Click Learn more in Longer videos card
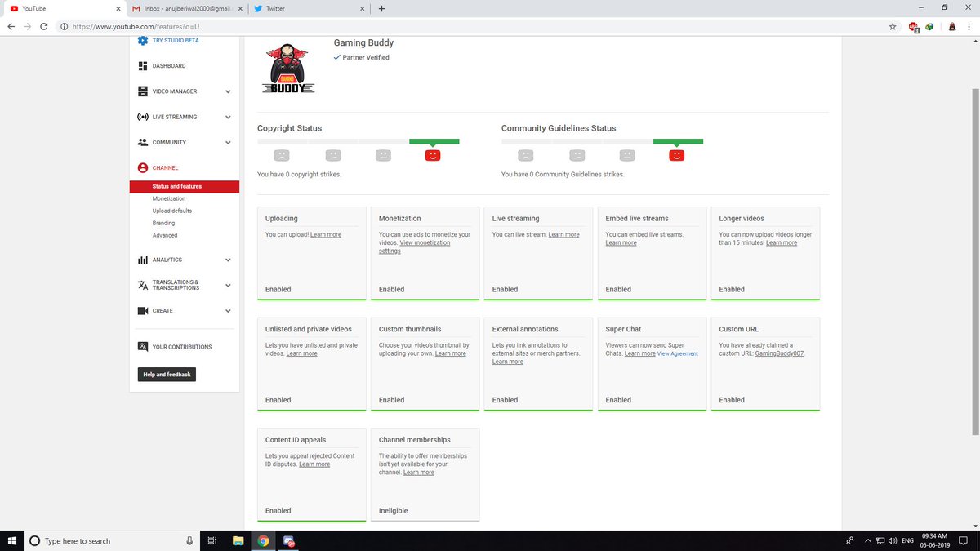This screenshot has height=551, width=980. [x=782, y=242]
